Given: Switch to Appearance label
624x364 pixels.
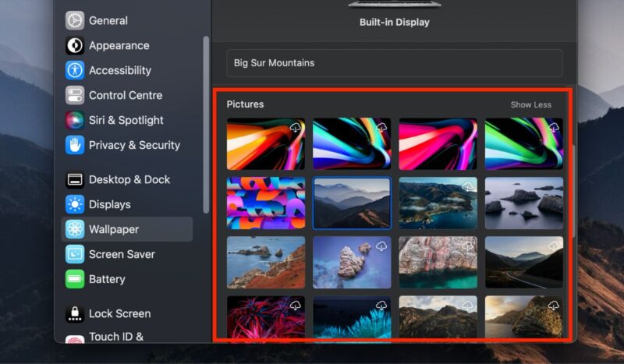Looking at the screenshot, I should point(119,46).
